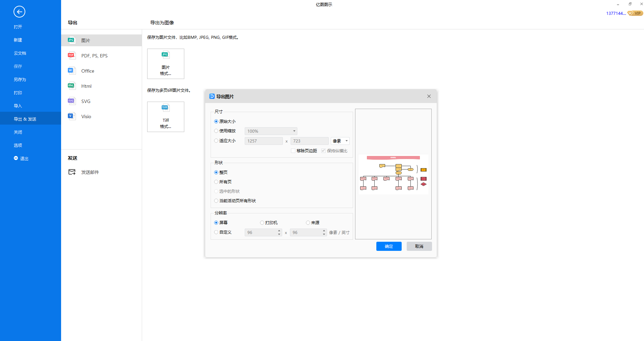644x341 pixels.
Task: Click the back arrow circle icon
Action: [x=19, y=12]
